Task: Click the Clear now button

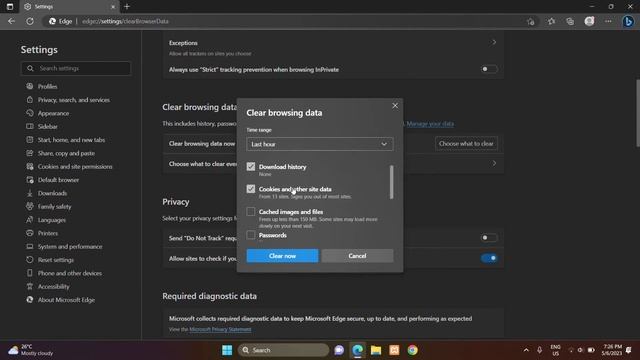Action: 282,256
